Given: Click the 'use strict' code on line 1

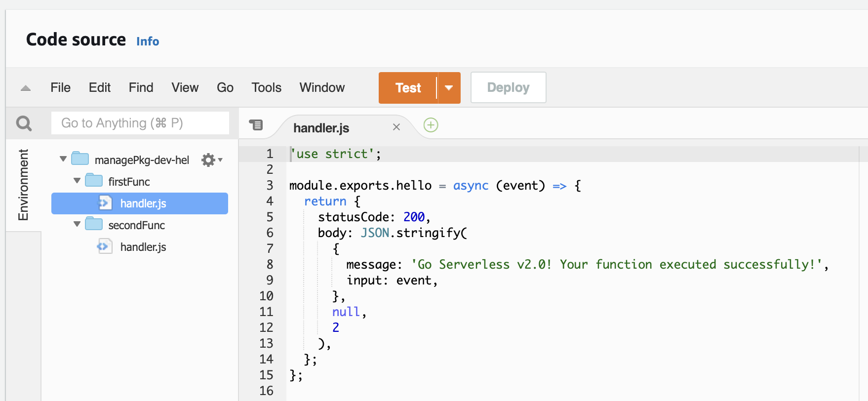Looking at the screenshot, I should point(336,154).
